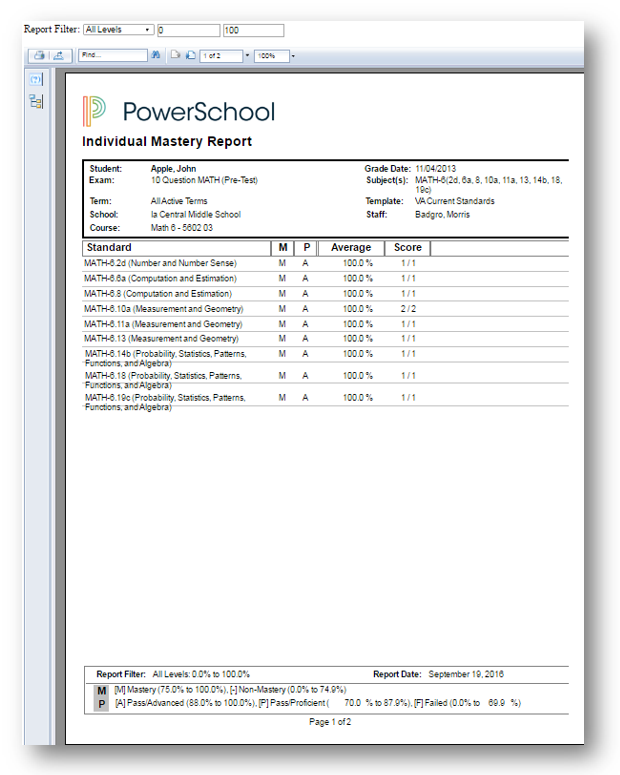
Task: Click course Math 6 - 5602 03
Action: 181,228
